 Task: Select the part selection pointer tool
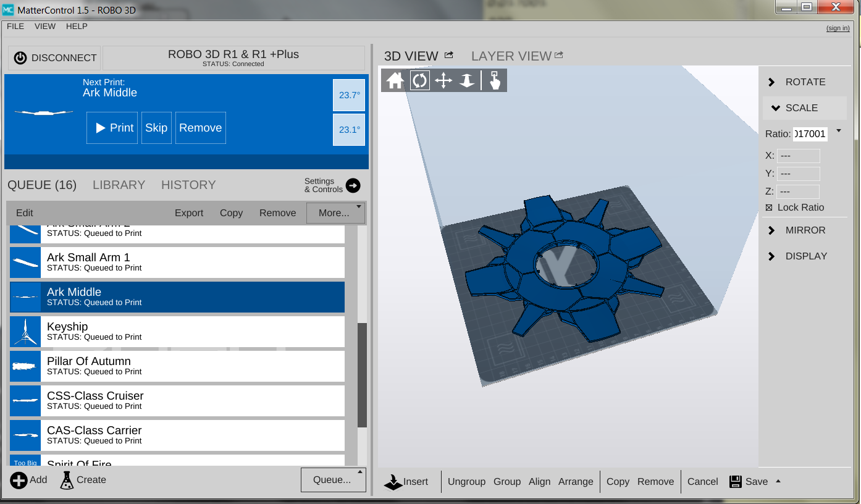[x=495, y=80]
